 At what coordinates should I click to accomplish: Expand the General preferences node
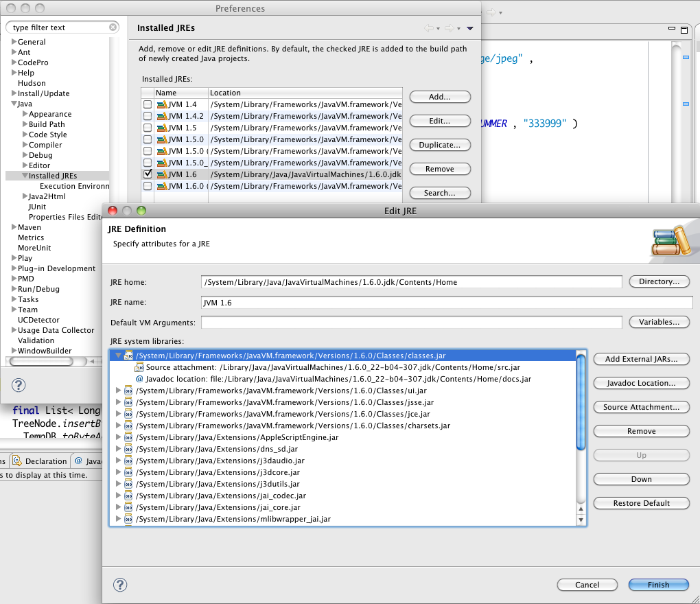tap(14, 41)
